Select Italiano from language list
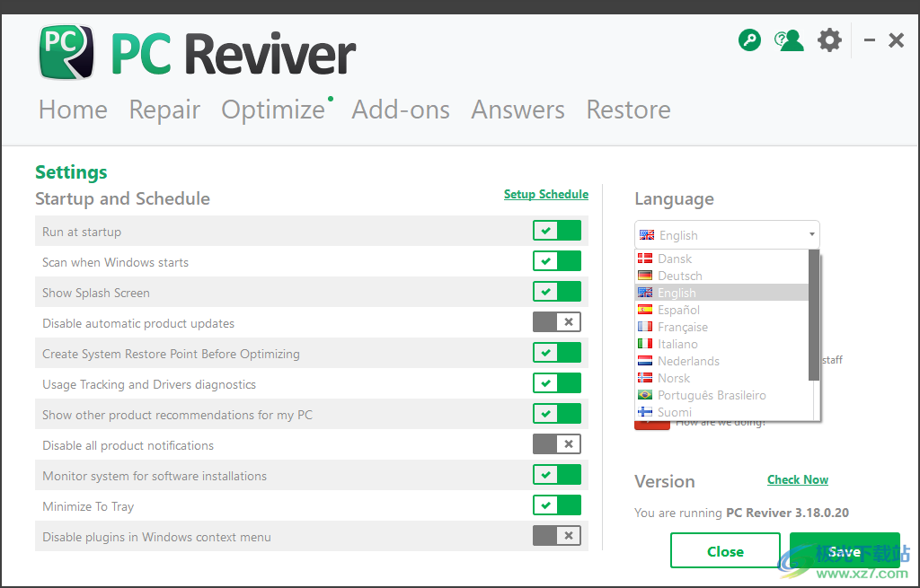Image resolution: width=920 pixels, height=588 pixels. pos(721,344)
